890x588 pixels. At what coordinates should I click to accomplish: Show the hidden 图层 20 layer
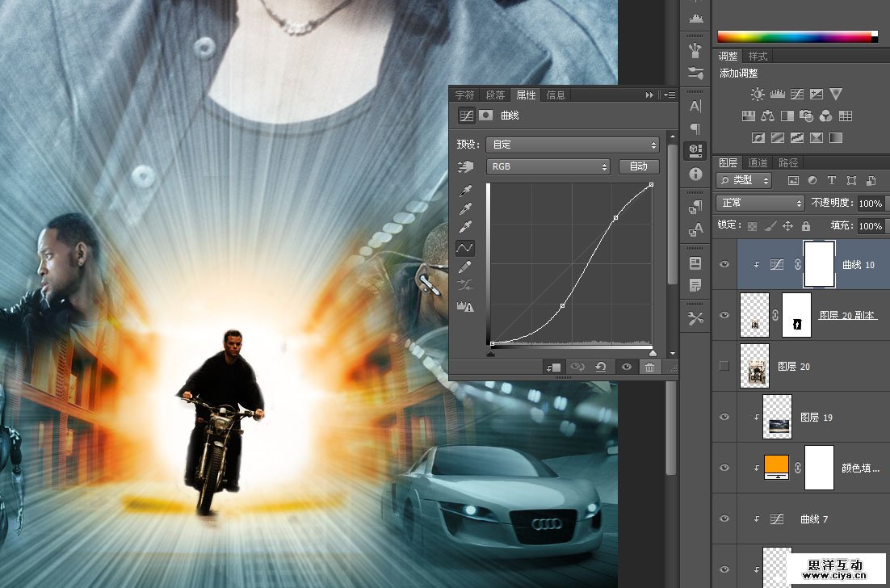(x=724, y=366)
